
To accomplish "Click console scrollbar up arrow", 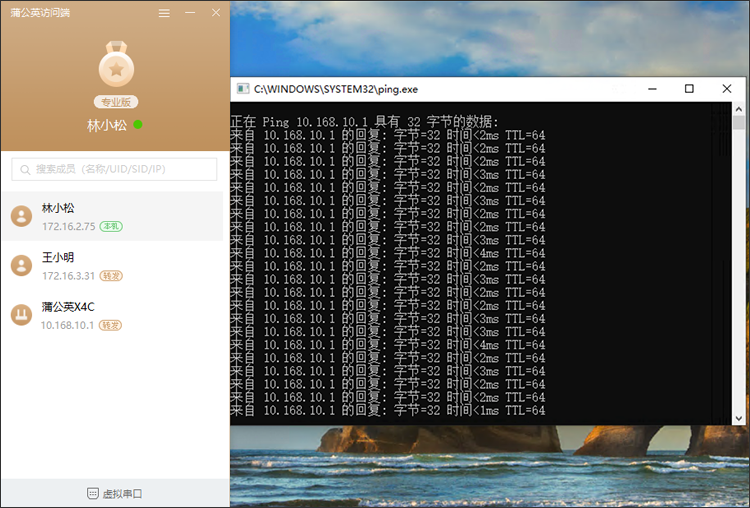I will 739,110.
